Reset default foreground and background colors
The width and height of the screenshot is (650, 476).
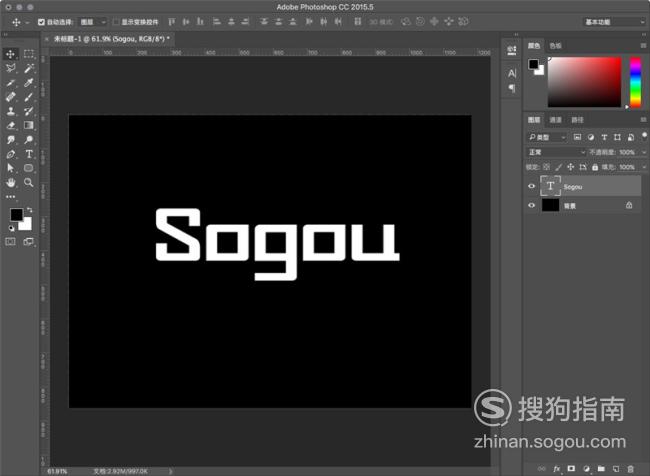(x=12, y=228)
